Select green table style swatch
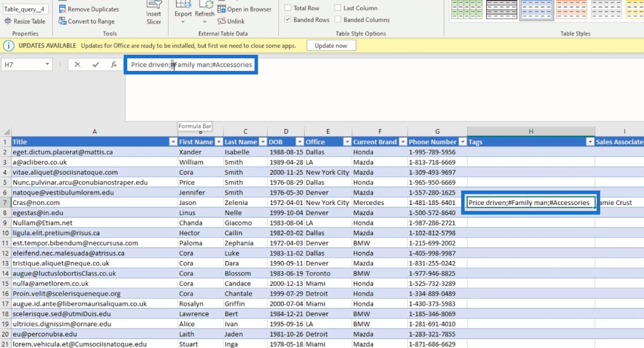This screenshot has width=644, height=348. [x=467, y=10]
